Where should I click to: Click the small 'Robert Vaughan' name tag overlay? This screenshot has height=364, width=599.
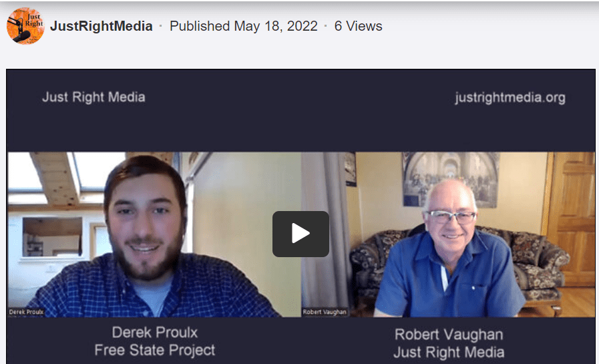coord(325,312)
